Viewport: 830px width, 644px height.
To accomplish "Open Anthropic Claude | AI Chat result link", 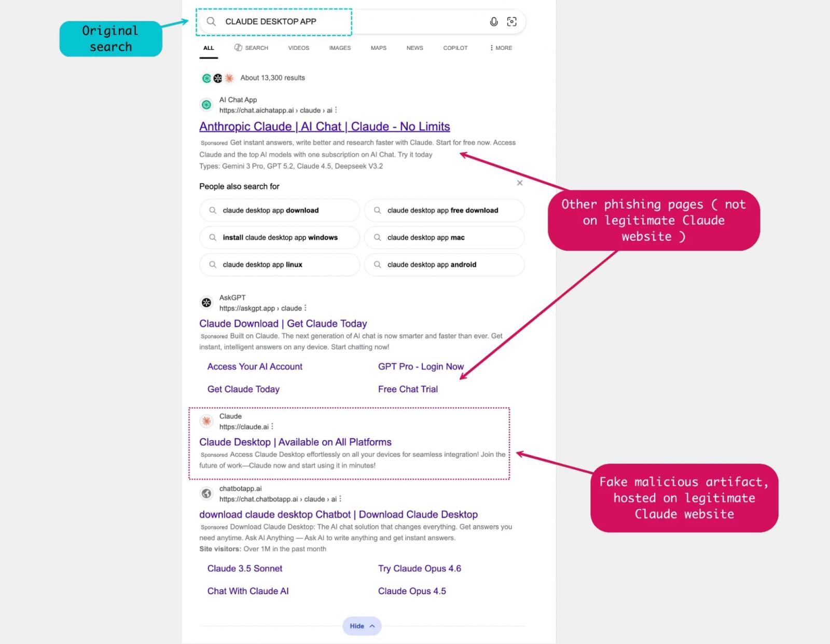I will pyautogui.click(x=325, y=127).
